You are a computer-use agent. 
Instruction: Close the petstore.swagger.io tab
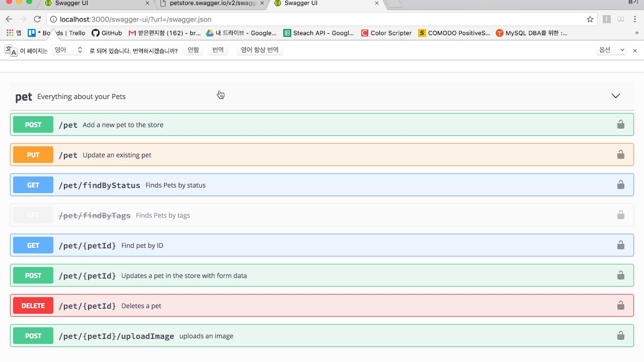tap(262, 3)
